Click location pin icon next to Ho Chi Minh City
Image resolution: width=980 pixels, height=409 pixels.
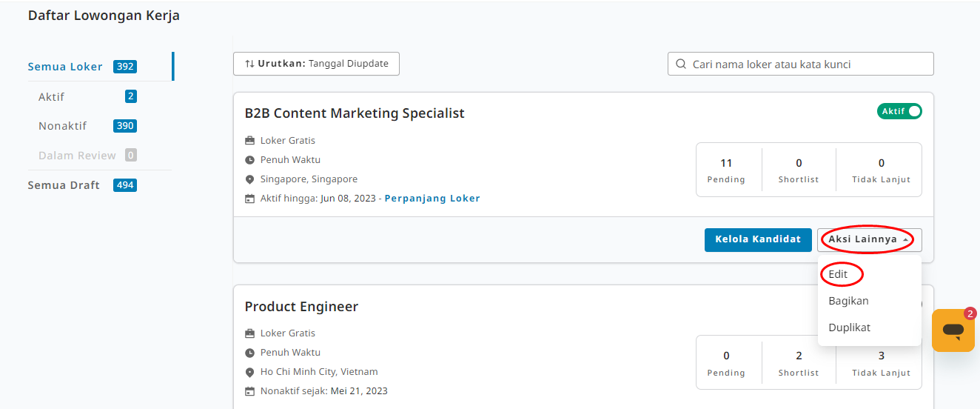tap(249, 372)
